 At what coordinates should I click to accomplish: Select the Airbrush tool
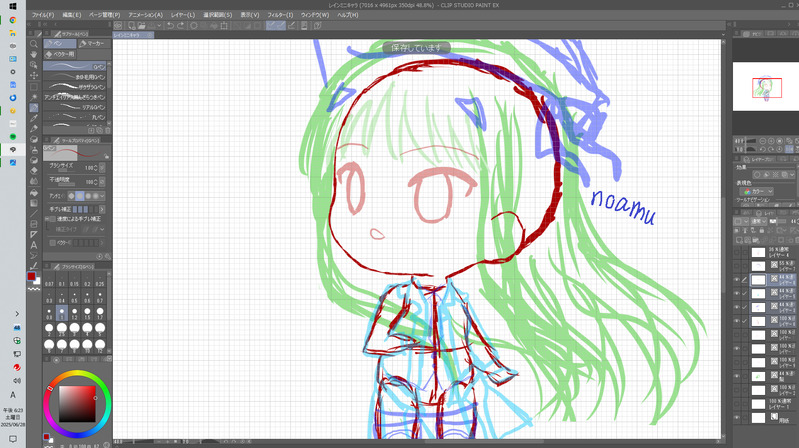click(34, 150)
